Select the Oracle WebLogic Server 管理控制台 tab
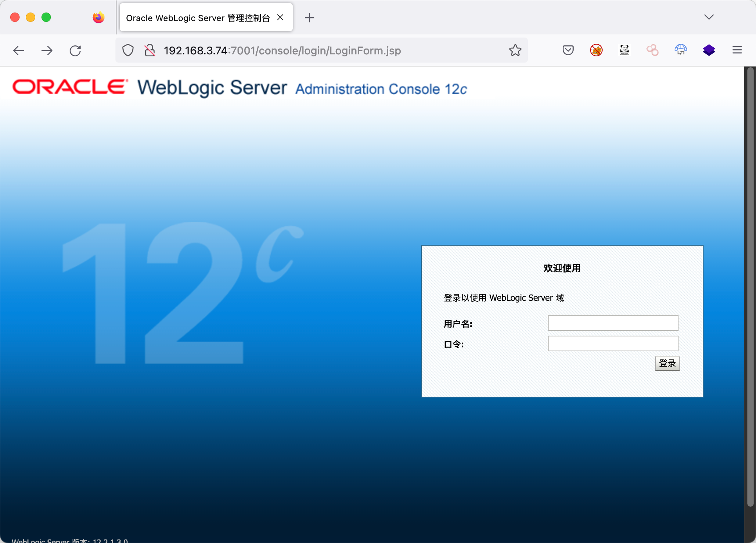Screen dimensions: 756x543 pos(198,18)
